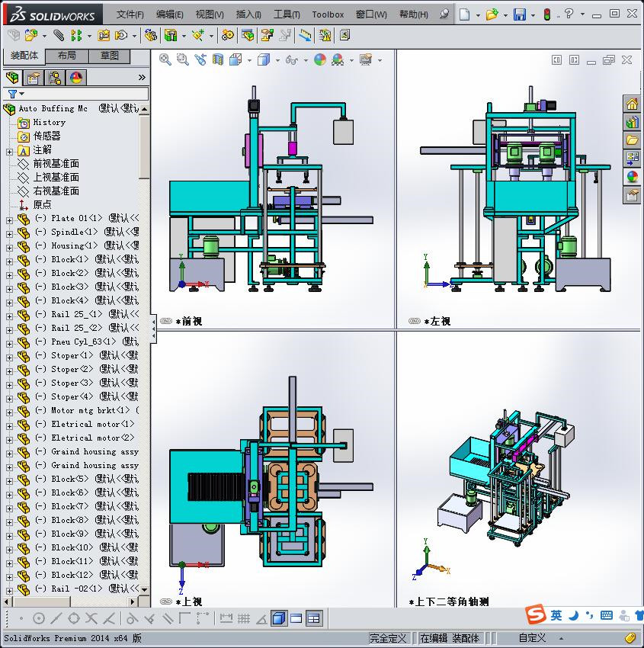Select the 原点 origin item

pos(42,204)
